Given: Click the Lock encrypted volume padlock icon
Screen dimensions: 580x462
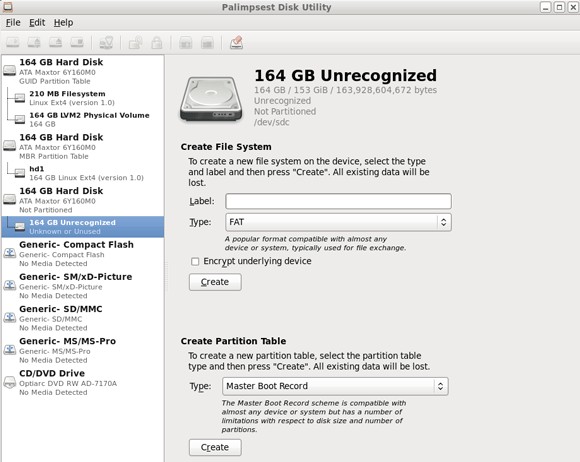Looking at the screenshot, I should pyautogui.click(x=157, y=43).
